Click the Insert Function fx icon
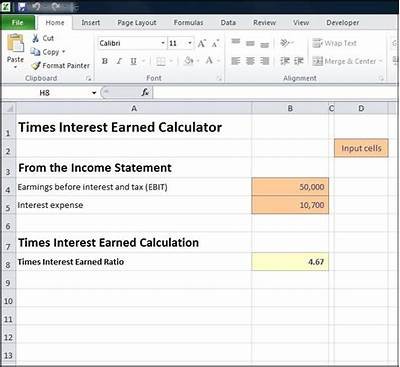 [145, 92]
